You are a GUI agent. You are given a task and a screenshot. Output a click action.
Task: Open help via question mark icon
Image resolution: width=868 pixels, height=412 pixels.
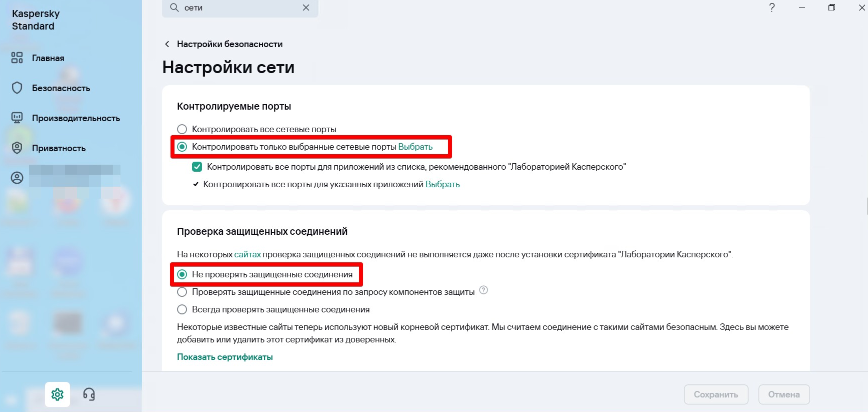point(772,8)
